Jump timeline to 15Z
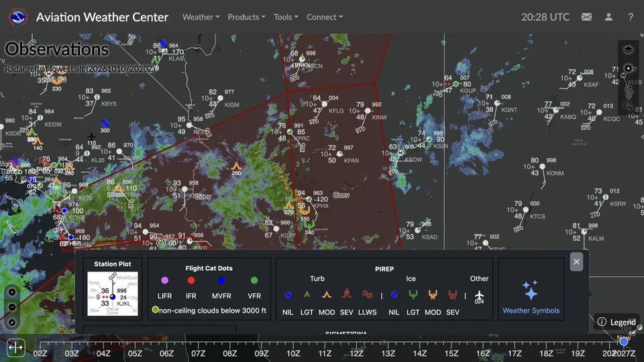The width and height of the screenshot is (644, 362). (x=451, y=353)
